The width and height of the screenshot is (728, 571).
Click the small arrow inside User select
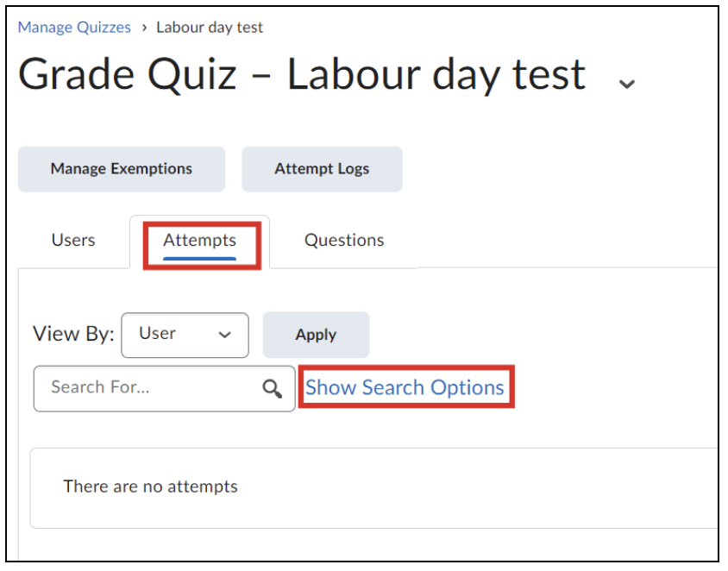pyautogui.click(x=225, y=335)
